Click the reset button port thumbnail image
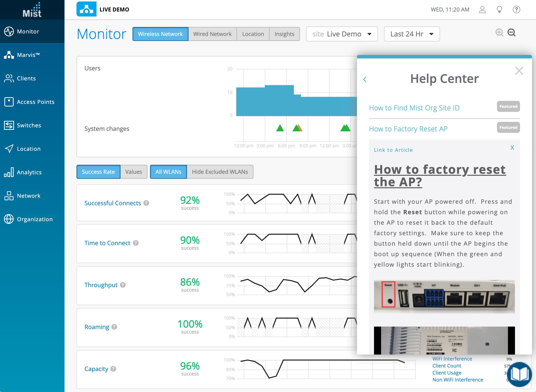The image size is (536, 392). [444, 296]
